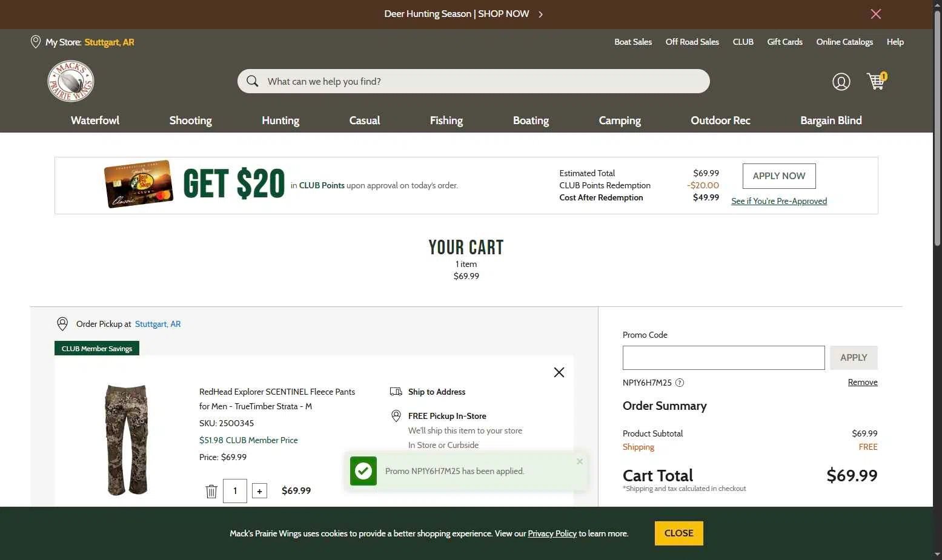Open the Fishing menu
Screen dimensions: 942x560
[446, 120]
